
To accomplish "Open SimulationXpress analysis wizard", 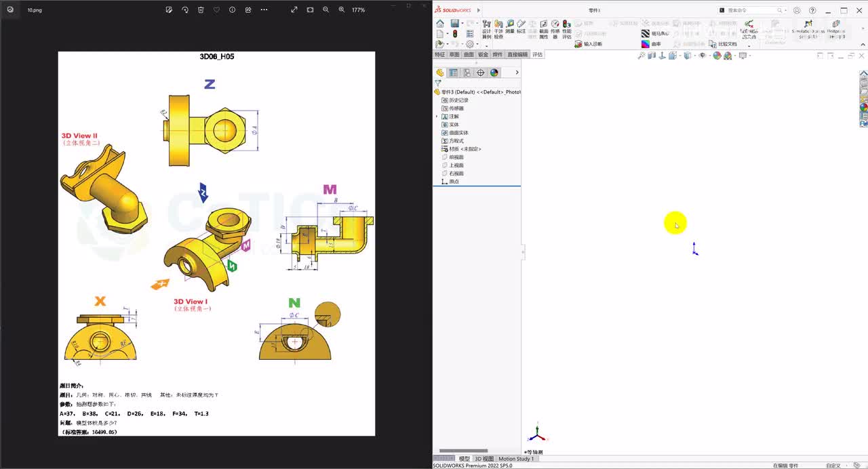I will coord(808,28).
